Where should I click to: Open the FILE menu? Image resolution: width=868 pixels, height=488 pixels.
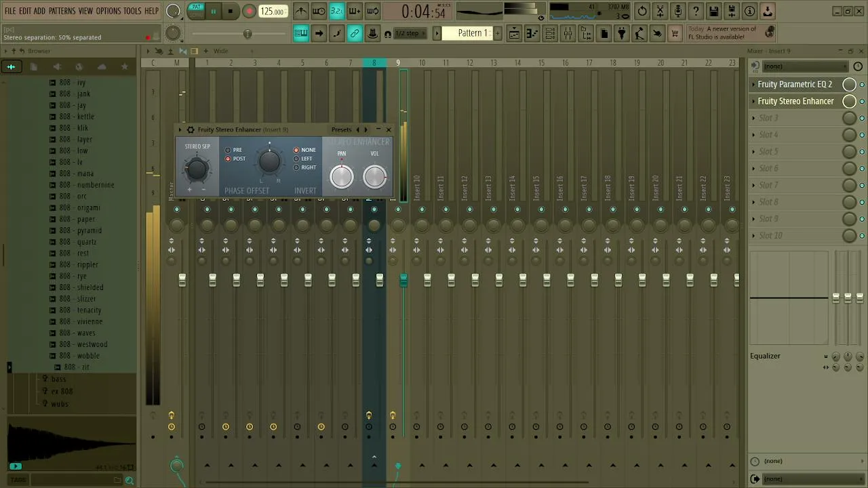(x=10, y=11)
